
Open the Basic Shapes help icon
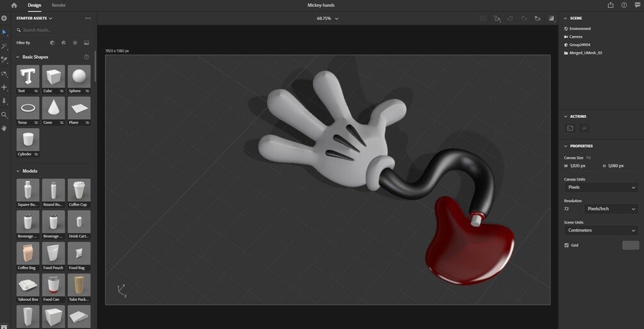point(87,57)
